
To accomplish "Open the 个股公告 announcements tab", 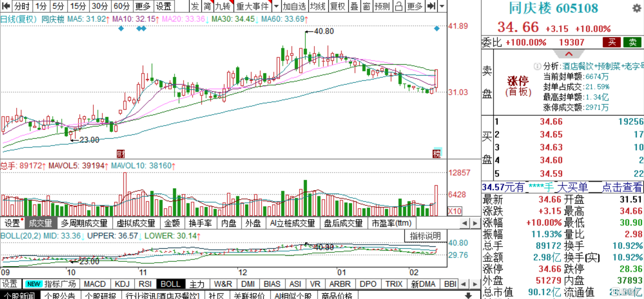I will (60, 296).
